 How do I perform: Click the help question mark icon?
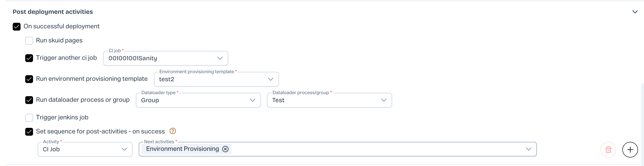coord(173,131)
